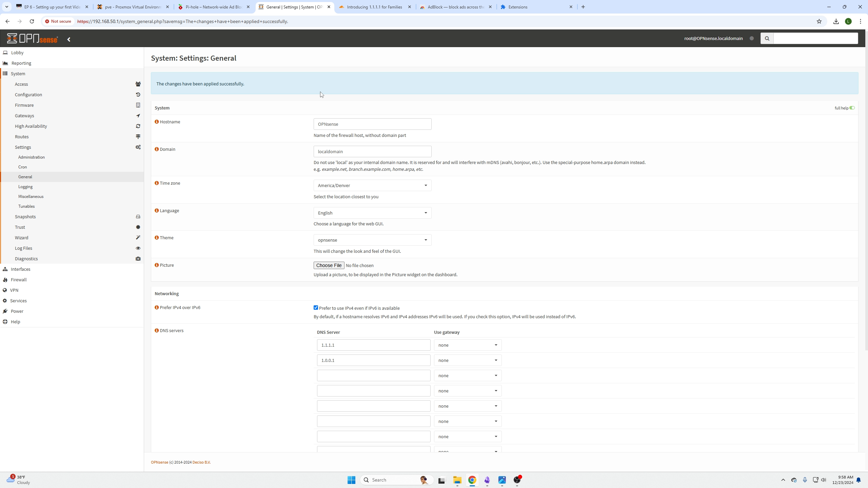Toggle the full help switch

852,108
